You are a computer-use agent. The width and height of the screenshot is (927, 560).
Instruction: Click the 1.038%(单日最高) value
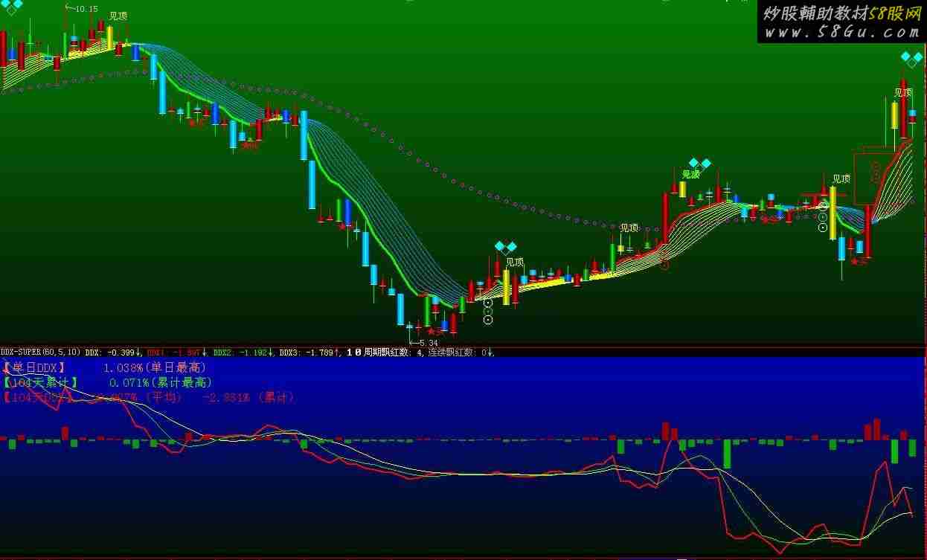click(155, 367)
